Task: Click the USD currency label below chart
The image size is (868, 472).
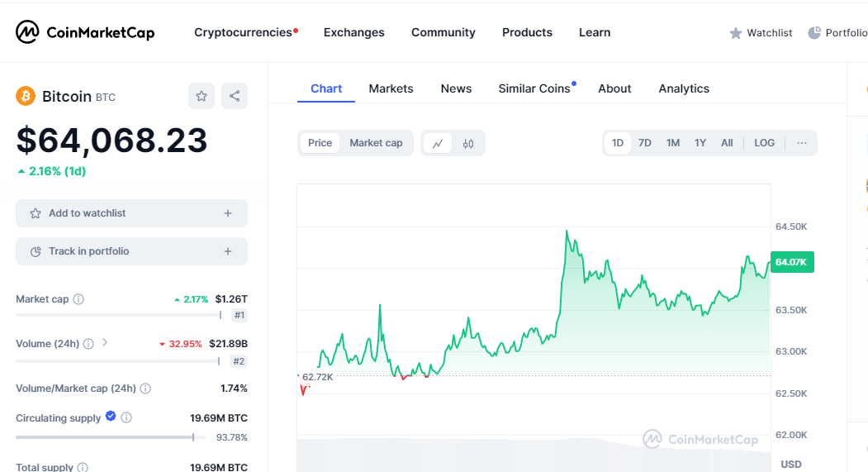Action: (791, 465)
